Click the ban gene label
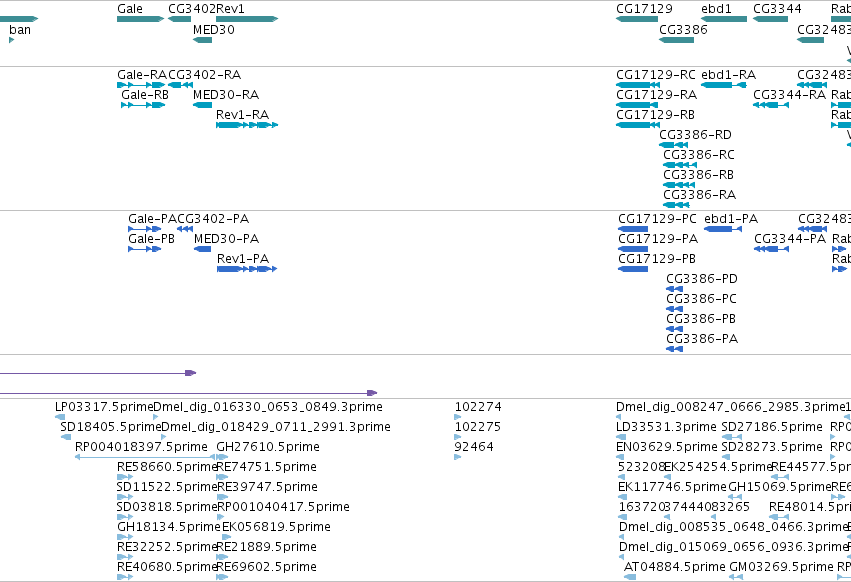 click(20, 30)
